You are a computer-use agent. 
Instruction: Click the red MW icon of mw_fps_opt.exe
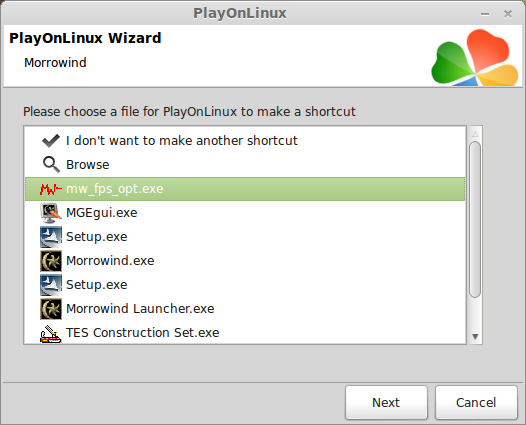(51, 189)
